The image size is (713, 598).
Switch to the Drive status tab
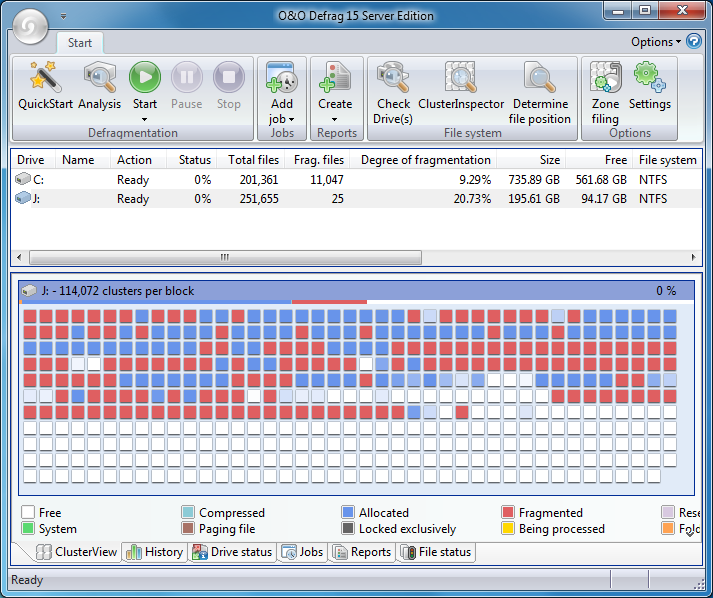(x=232, y=552)
